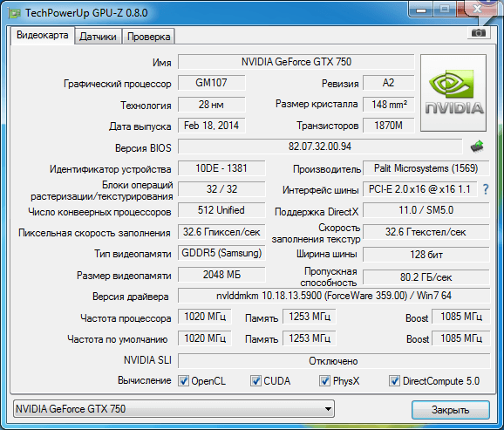
Task: Click 1085 МГц Boost in Частота по умолчанию row
Action: pyautogui.click(x=461, y=338)
